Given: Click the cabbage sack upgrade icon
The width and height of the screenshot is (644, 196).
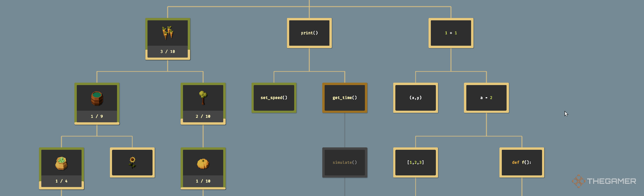Looking at the screenshot, I should pos(61,163).
